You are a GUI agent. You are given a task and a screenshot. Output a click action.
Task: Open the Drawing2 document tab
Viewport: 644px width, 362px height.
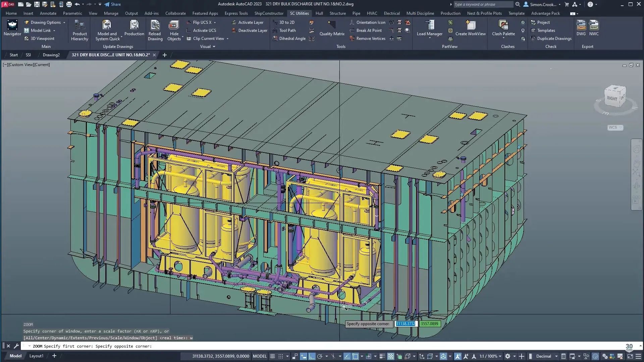tap(51, 55)
